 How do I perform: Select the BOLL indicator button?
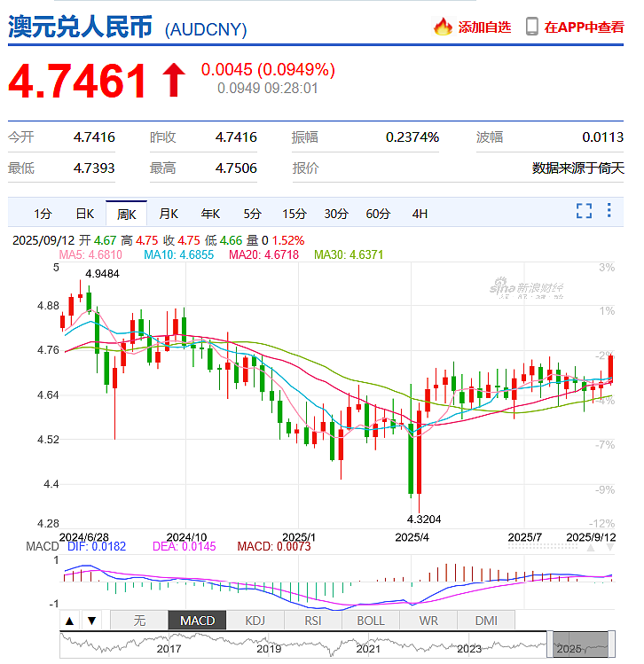(371, 621)
